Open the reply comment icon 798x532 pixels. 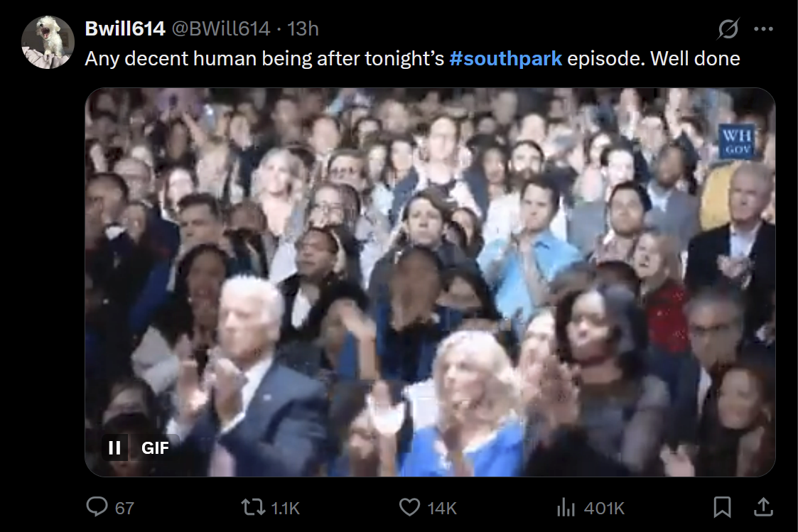[x=97, y=507]
